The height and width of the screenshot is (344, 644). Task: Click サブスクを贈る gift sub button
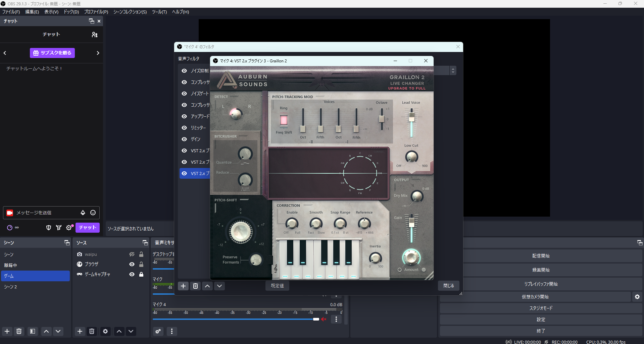[52, 53]
